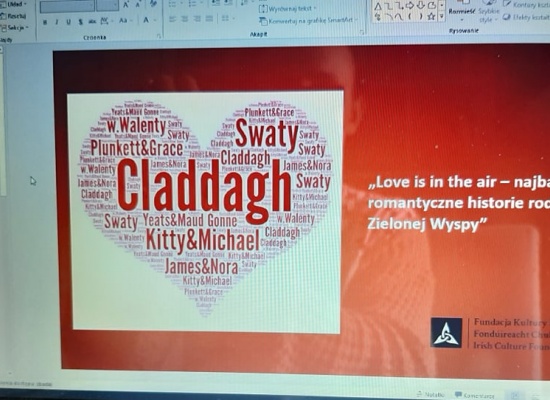Open the Sekcja section dropdown
This screenshot has width=550, height=400.
(x=15, y=27)
